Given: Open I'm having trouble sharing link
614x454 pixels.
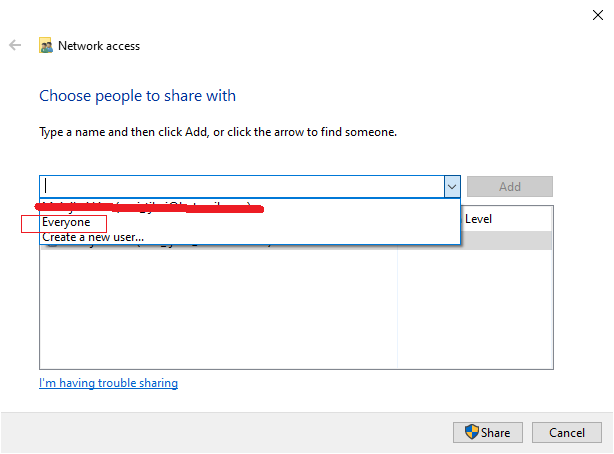Looking at the screenshot, I should click(108, 383).
